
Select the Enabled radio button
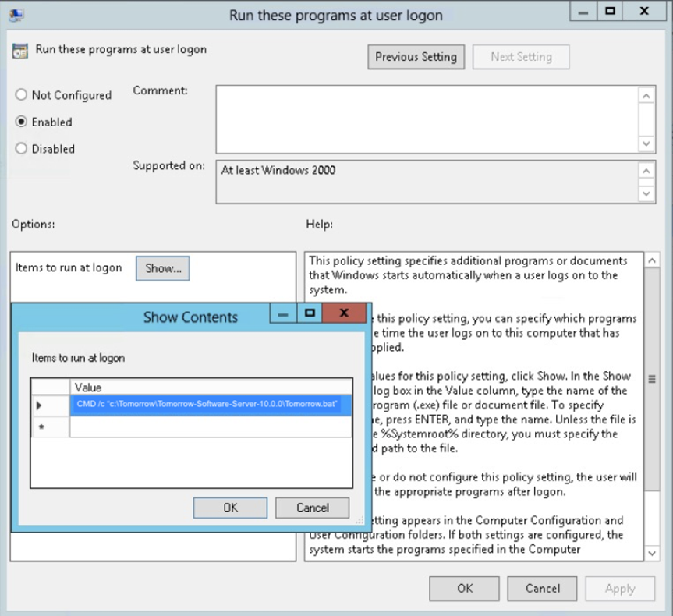pos(22,122)
